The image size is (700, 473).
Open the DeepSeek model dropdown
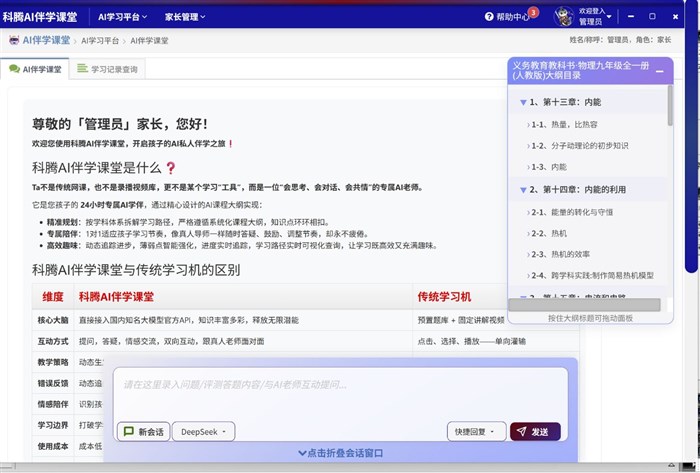(204, 432)
